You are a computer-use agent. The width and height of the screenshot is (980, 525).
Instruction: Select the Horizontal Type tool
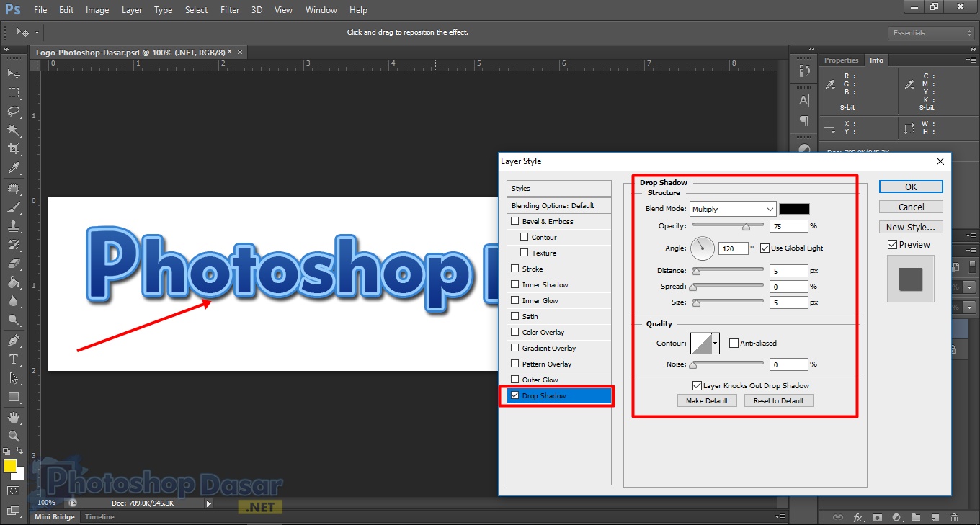click(x=14, y=359)
